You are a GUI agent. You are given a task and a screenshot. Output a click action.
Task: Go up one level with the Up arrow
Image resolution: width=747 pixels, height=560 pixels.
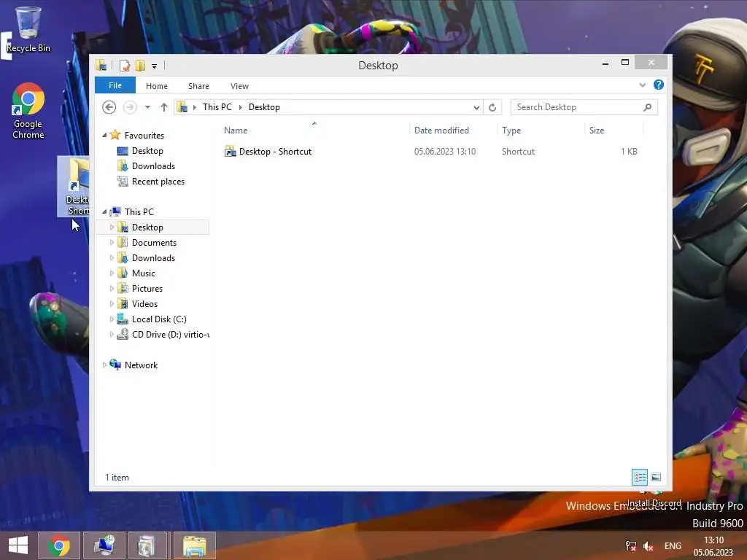164,107
